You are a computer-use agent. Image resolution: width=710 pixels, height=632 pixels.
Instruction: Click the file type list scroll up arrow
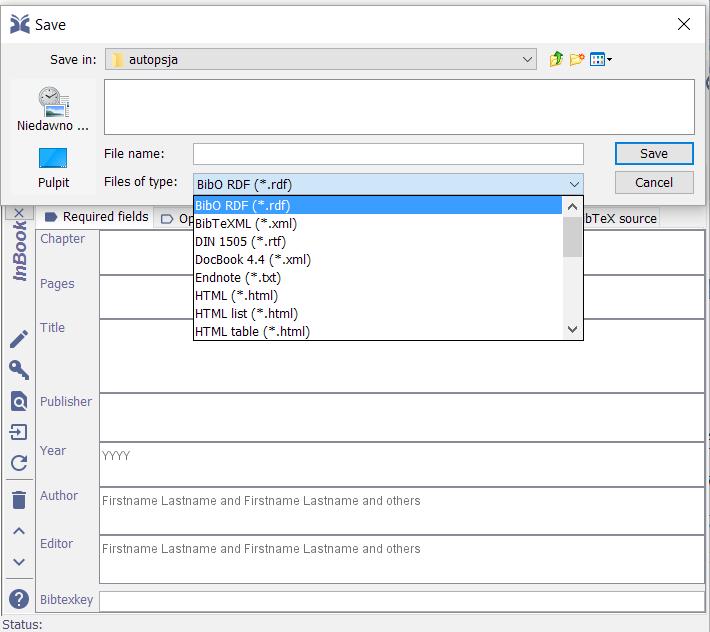pos(572,207)
